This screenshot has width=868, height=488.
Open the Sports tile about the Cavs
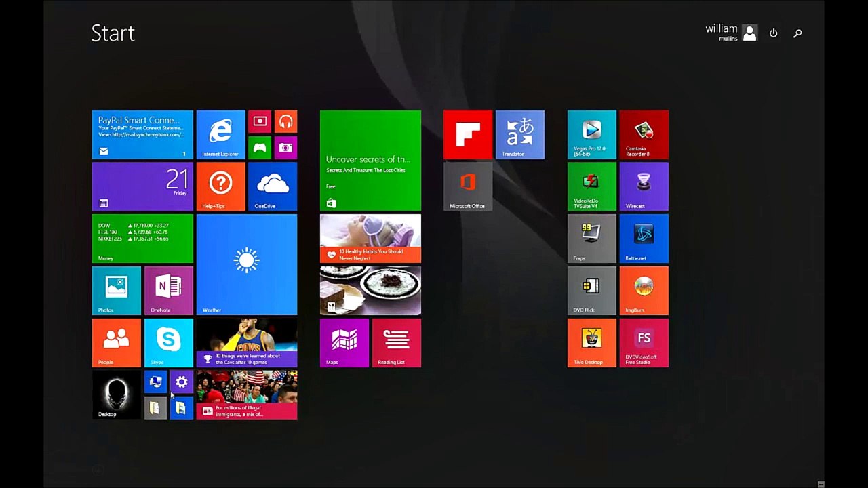pyautogui.click(x=247, y=343)
